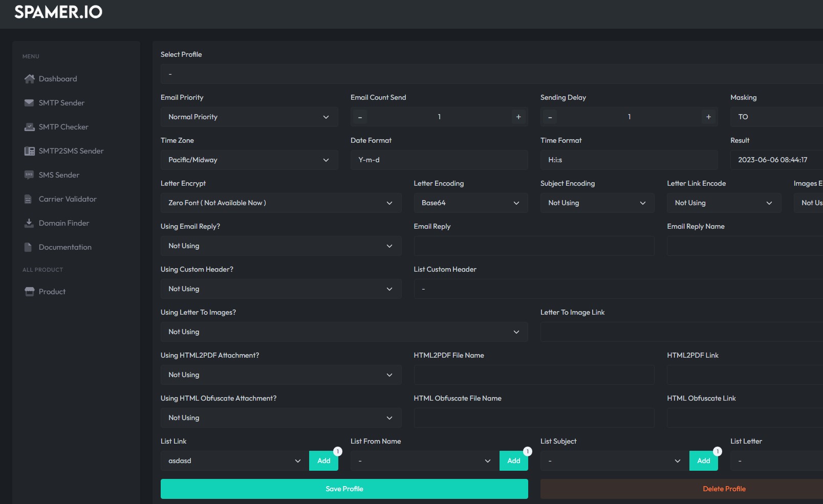
Task: Click the Carrier Validator sidebar icon
Action: click(x=28, y=199)
